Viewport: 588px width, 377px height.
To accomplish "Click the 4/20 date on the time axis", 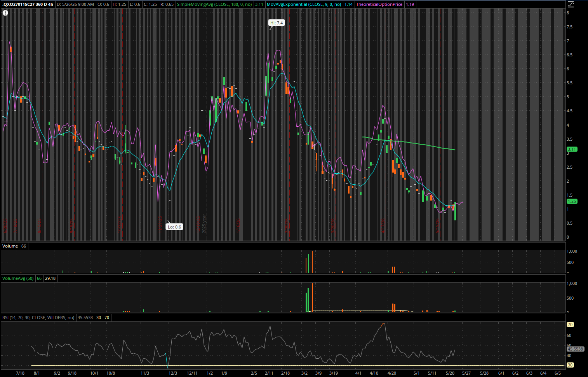I will pyautogui.click(x=392, y=373).
